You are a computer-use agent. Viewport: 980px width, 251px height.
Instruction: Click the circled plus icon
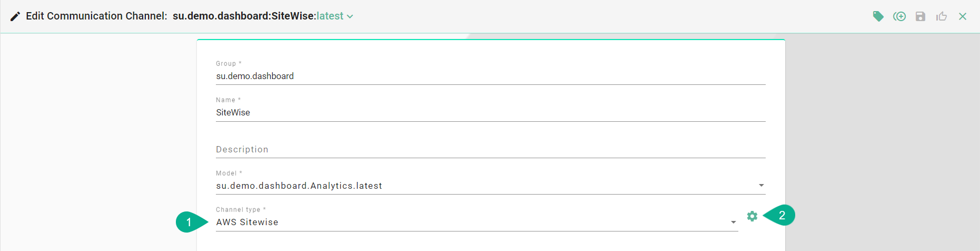(x=899, y=16)
